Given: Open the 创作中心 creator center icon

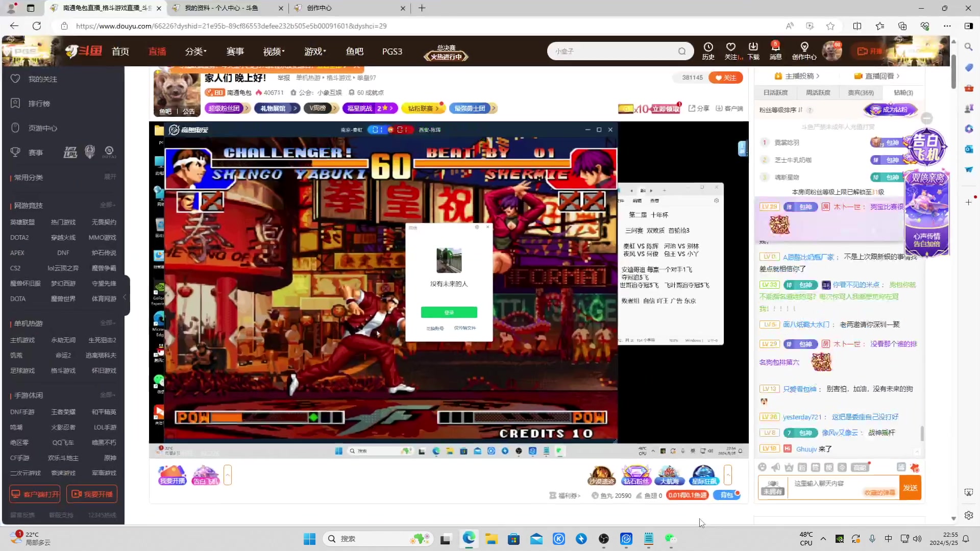Looking at the screenshot, I should pos(804,51).
